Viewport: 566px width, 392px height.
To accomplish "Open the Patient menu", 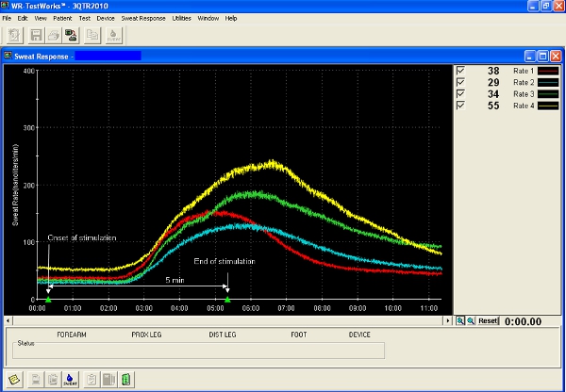I will (62, 18).
